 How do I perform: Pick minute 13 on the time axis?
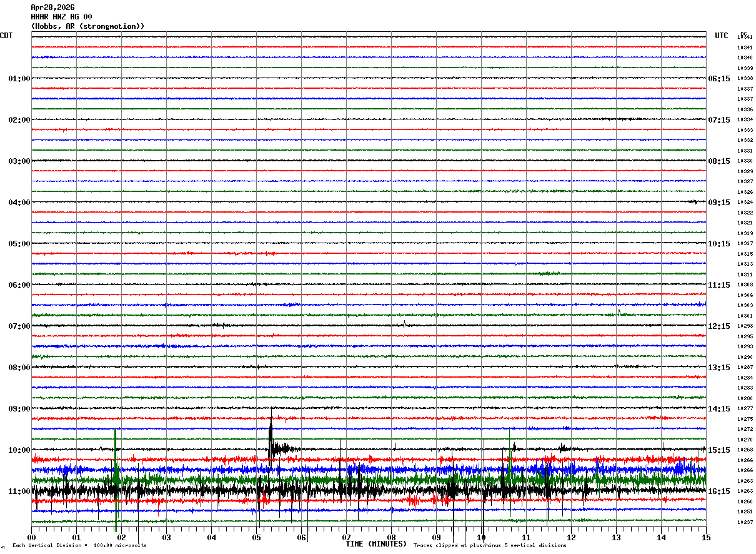616,538
